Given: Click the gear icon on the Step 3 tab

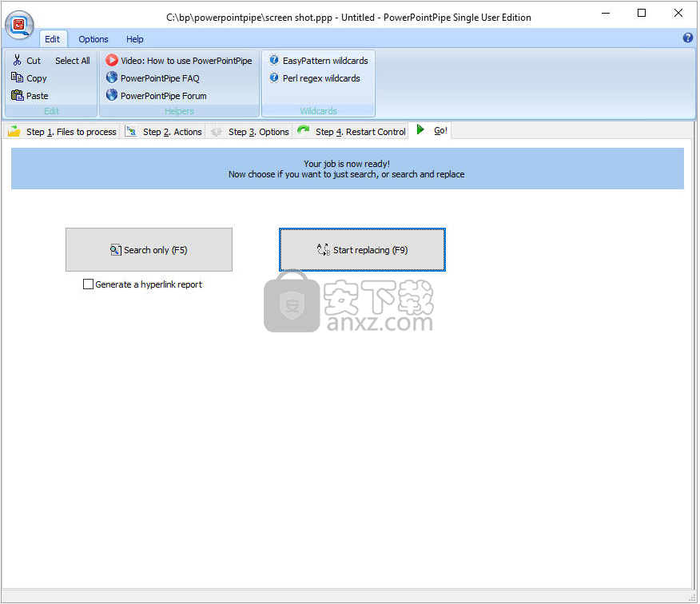Looking at the screenshot, I should coord(216,132).
